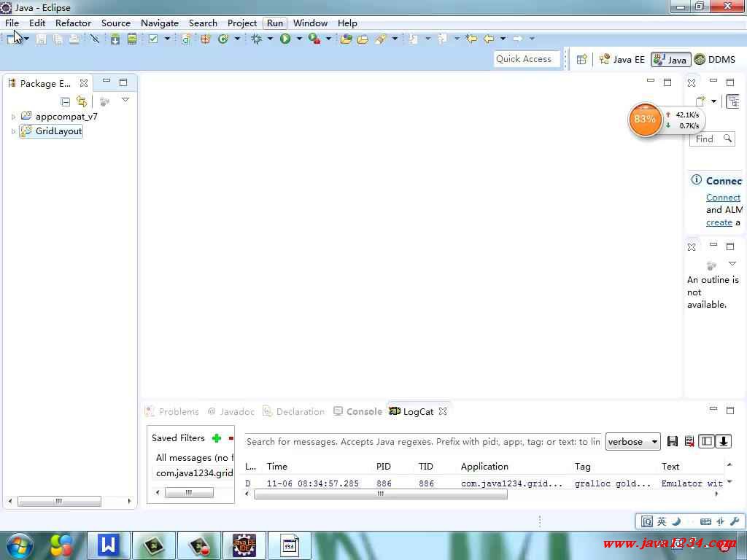
Task: Expand the GridLayout project tree
Action: click(x=13, y=131)
